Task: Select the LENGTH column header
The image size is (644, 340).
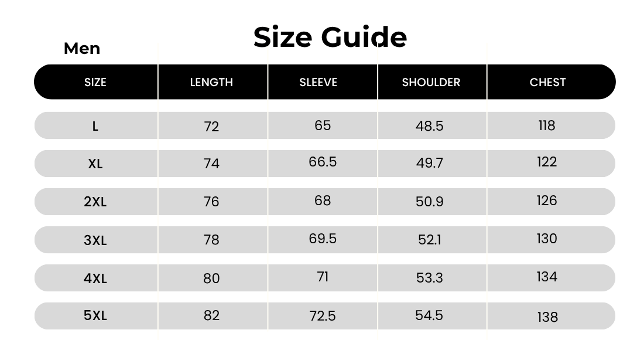Action: 211,82
